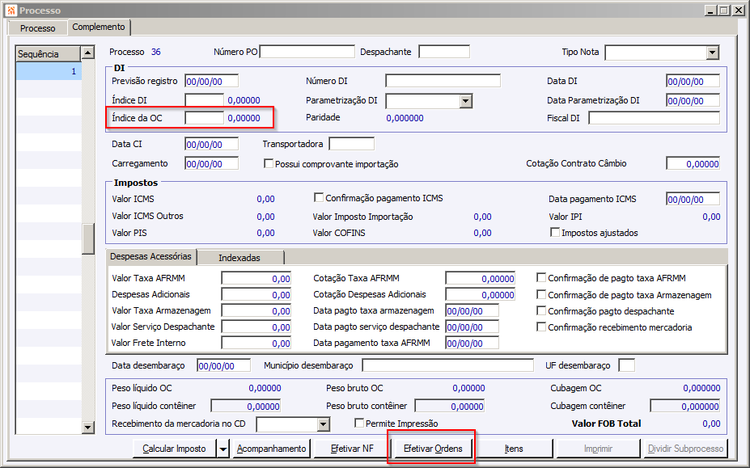Click the Calcular Imposto button
750x468 pixels.
point(174,448)
